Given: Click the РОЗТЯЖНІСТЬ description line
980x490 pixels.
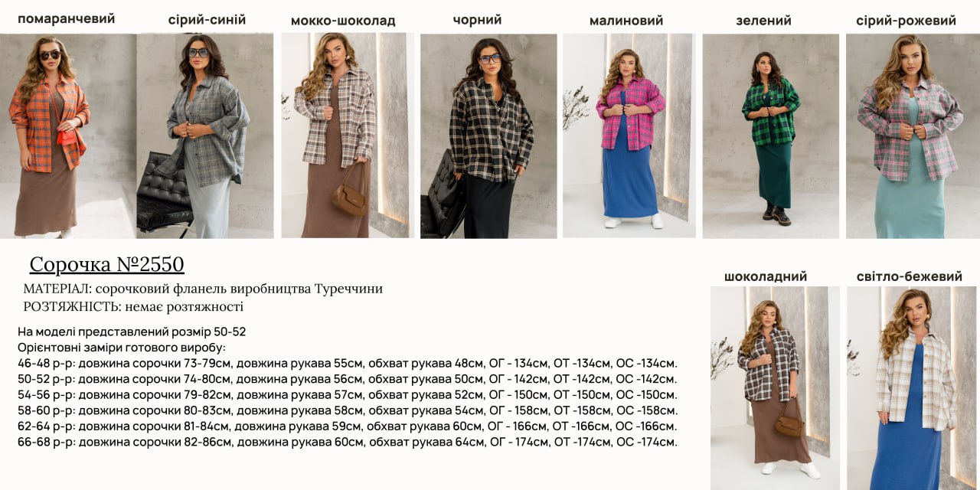Looking at the screenshot, I should pos(133,306).
